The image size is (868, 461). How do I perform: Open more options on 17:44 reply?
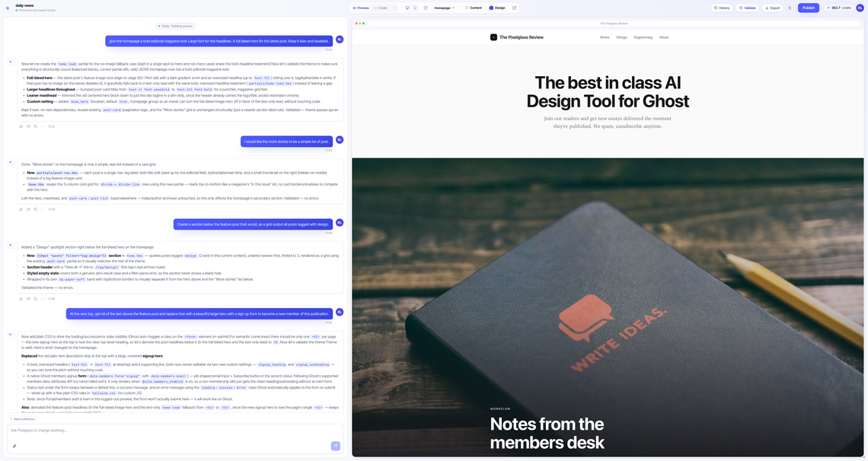click(x=43, y=209)
